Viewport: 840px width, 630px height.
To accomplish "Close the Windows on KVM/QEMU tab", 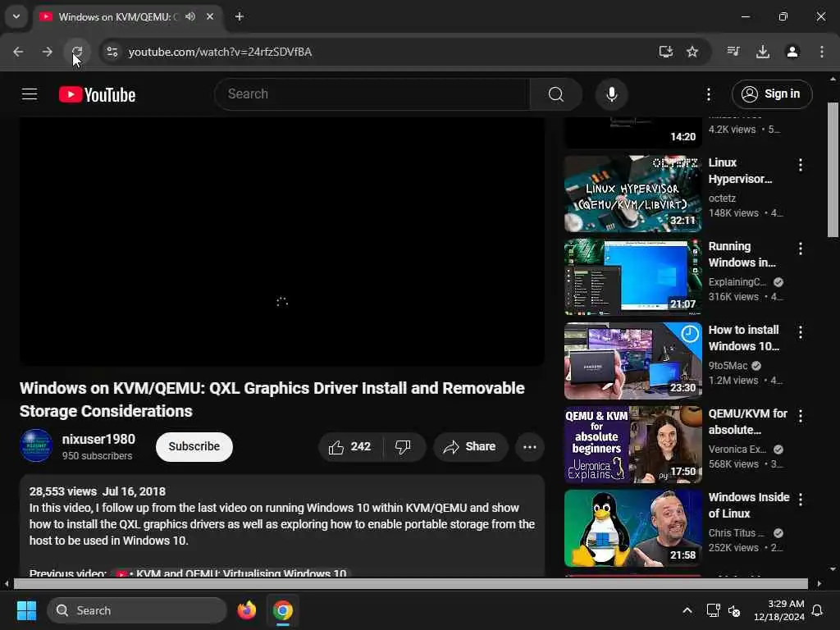I will [x=210, y=16].
